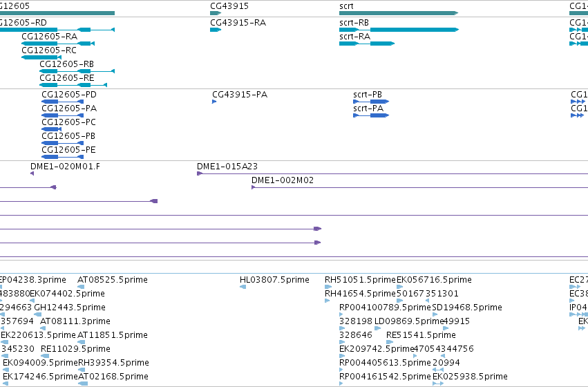Select the 345230 feature
Screen dimensions: 588x387
click(x=3, y=356)
